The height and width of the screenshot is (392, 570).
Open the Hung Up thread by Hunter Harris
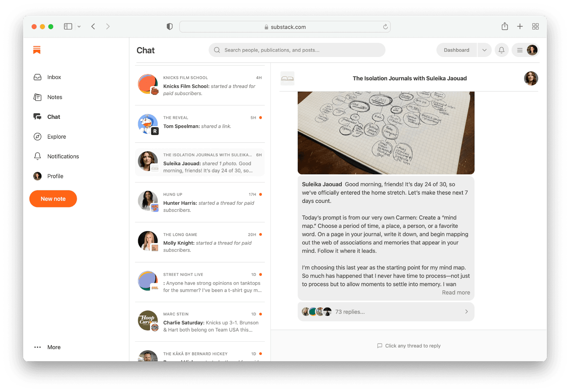click(x=200, y=202)
